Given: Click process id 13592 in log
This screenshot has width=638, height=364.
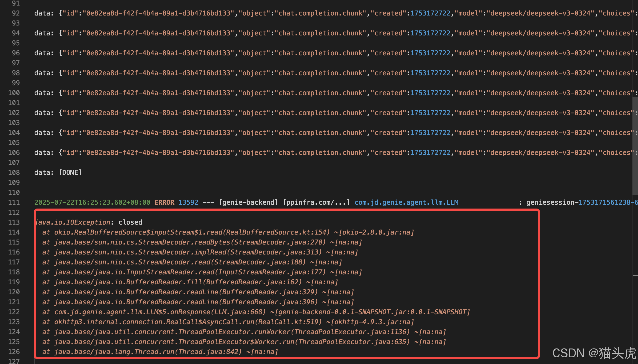Looking at the screenshot, I should pos(188,202).
